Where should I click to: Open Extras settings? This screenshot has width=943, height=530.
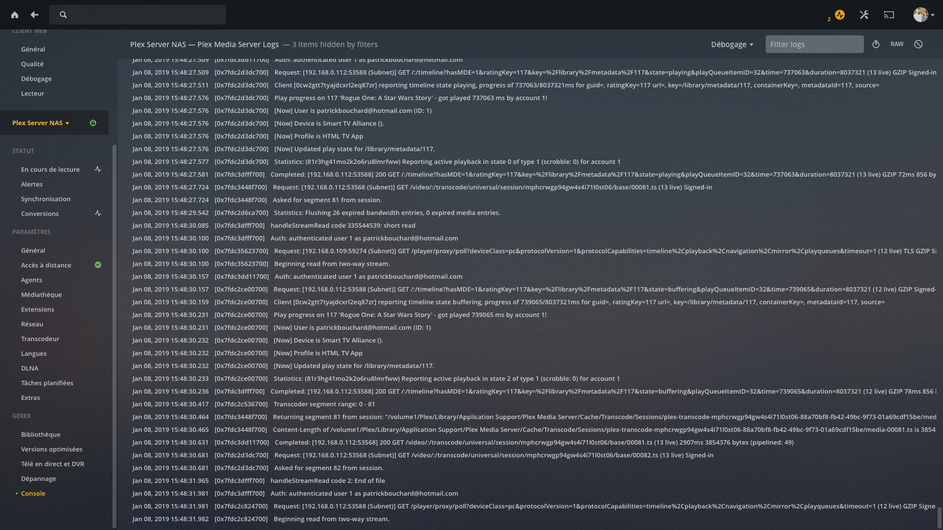click(30, 398)
